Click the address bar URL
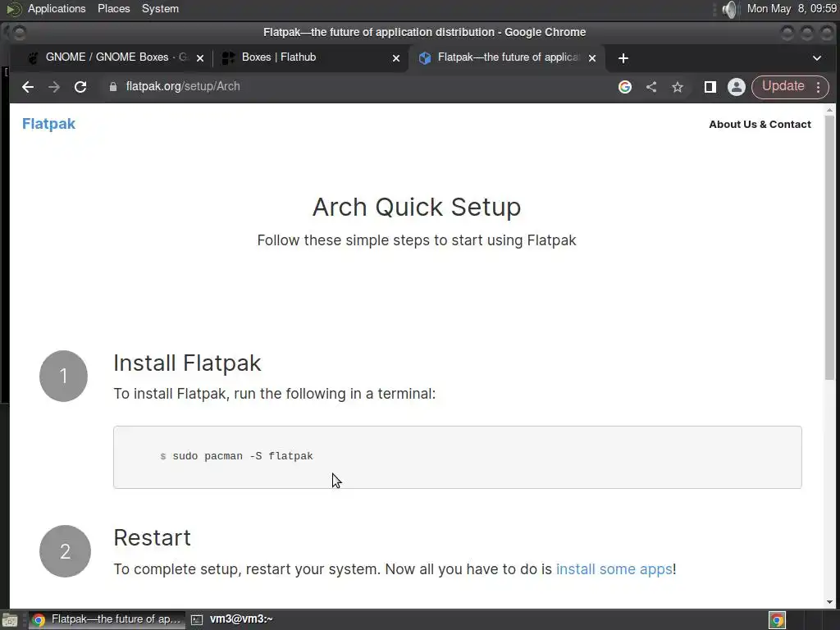 point(183,86)
